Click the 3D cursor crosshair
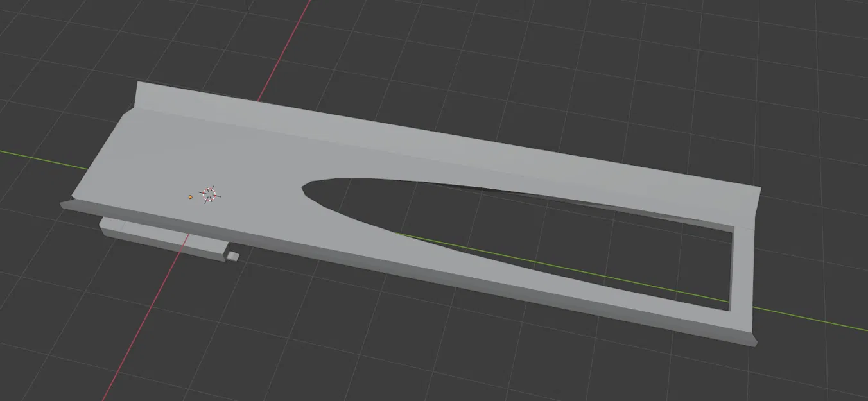 [x=209, y=194]
